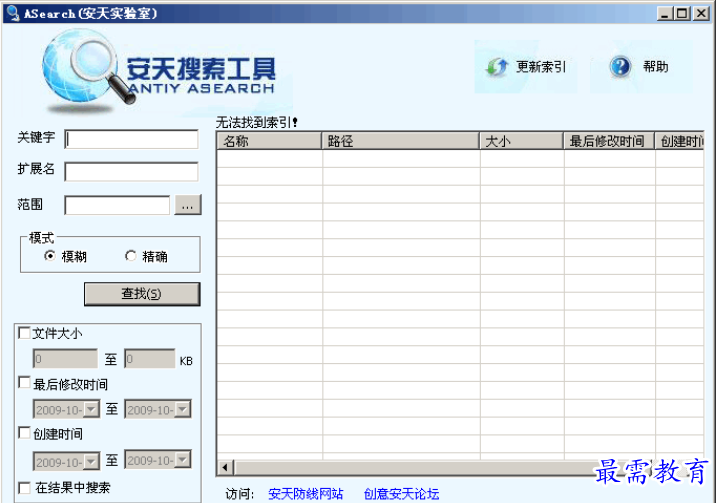The height and width of the screenshot is (503, 717).
Task: Select the 模糊 radio button
Action: tap(49, 256)
